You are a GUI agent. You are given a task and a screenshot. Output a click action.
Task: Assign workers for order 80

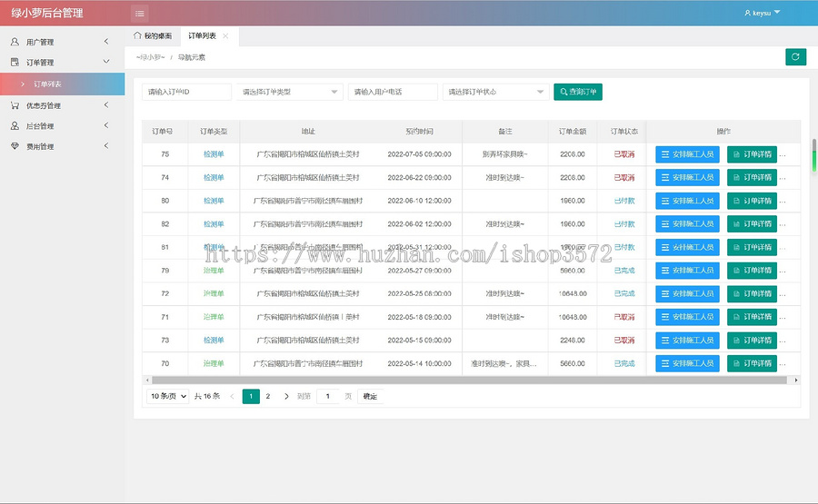(x=688, y=201)
